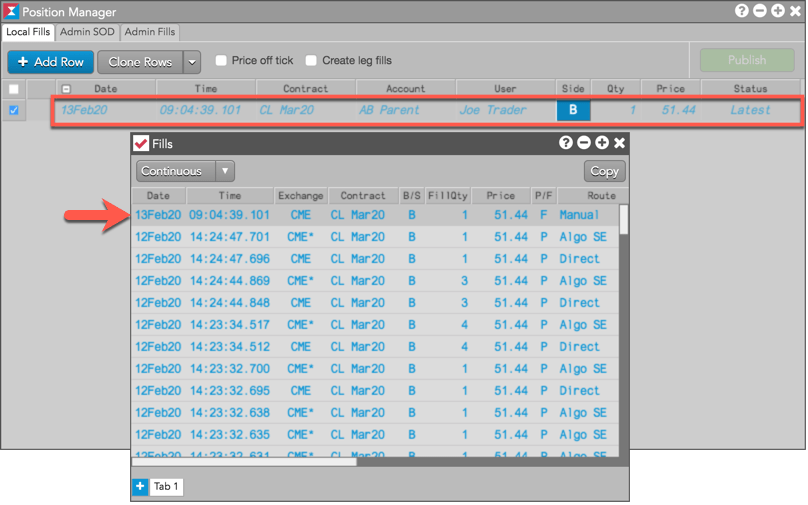Click the Fills window checkmark logo
This screenshot has width=808, height=505.
pyautogui.click(x=141, y=143)
